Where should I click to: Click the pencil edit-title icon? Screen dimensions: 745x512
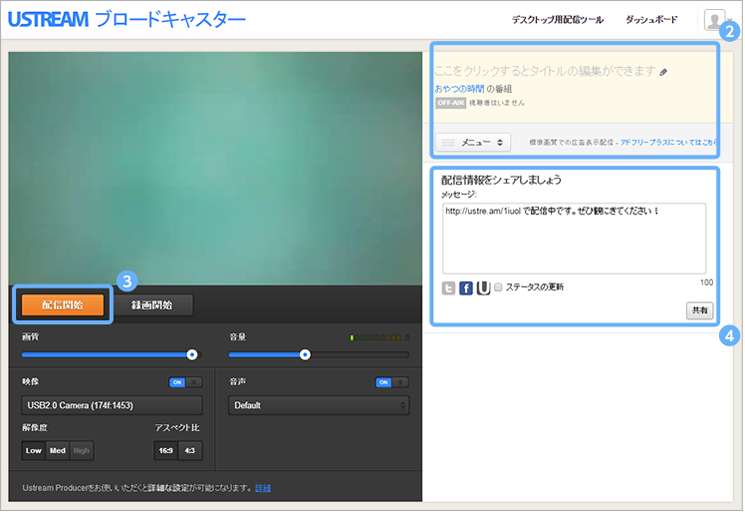click(663, 72)
